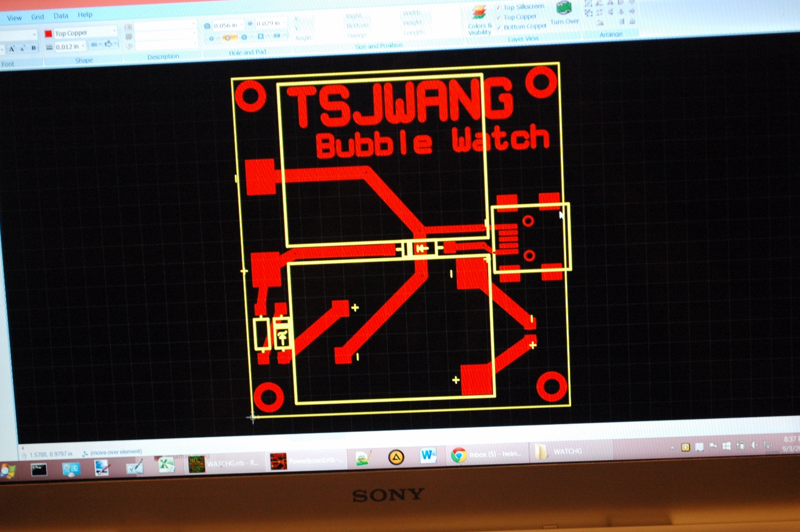Switch to WATCHG.rrb taskbar window
The image size is (800, 532).
pyautogui.click(x=224, y=464)
